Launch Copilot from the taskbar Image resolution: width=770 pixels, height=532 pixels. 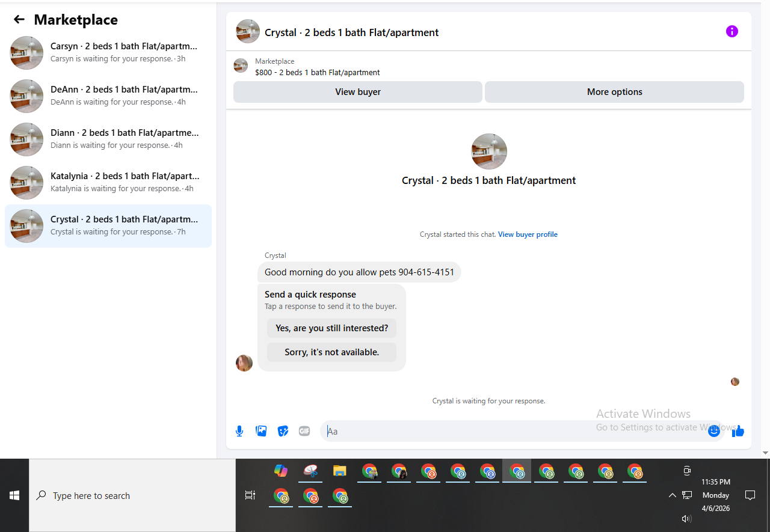click(281, 471)
